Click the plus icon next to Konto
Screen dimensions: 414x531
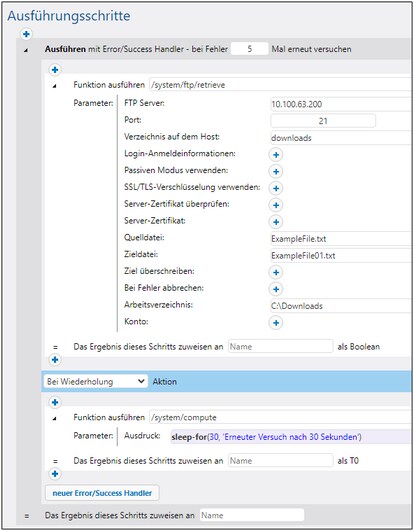coord(276,323)
